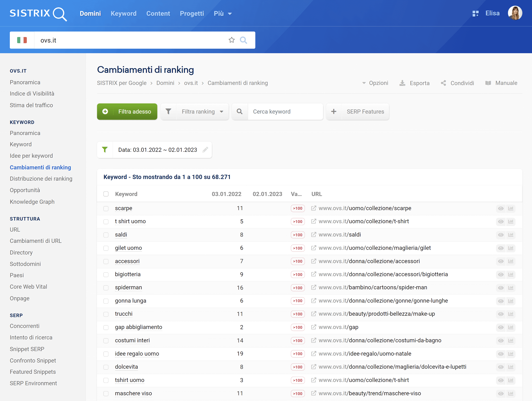This screenshot has height=401, width=532.
Task: Click Condividi share option
Action: pos(457,83)
